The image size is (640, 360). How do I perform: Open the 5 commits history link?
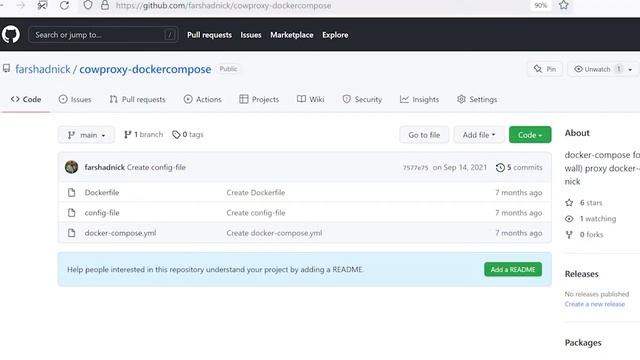pos(519,167)
